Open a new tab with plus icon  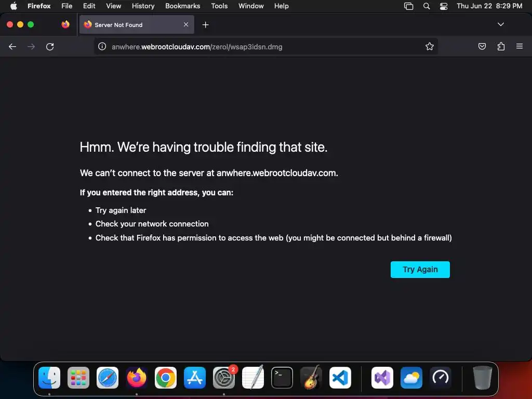(205, 25)
